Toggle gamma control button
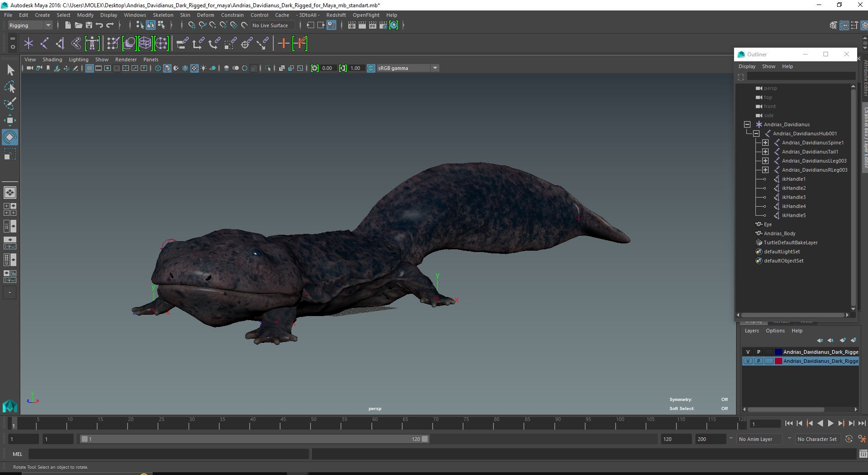Image resolution: width=868 pixels, height=475 pixels. pos(343,68)
